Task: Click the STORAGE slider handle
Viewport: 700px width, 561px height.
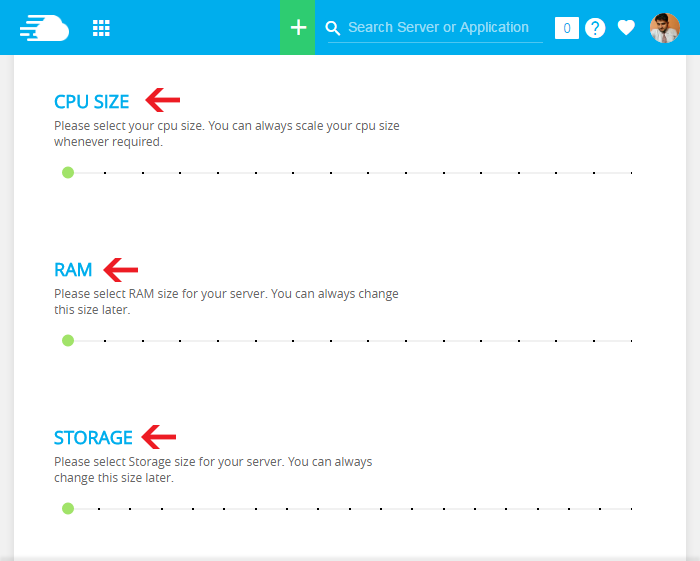Action: (68, 508)
